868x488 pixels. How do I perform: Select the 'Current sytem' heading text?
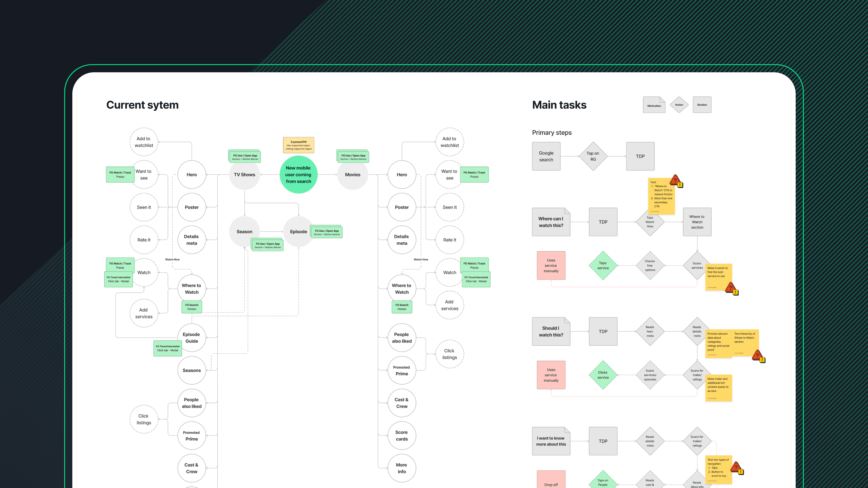tap(142, 105)
